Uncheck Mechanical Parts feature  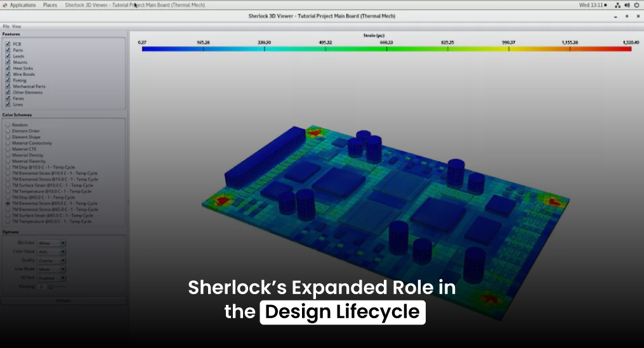click(x=8, y=86)
